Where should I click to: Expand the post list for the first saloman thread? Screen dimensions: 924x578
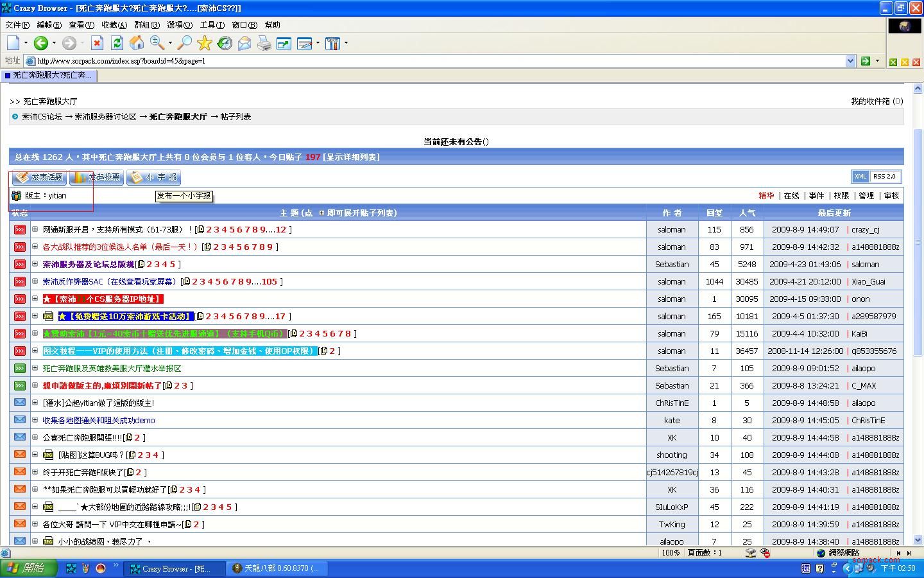pos(35,229)
